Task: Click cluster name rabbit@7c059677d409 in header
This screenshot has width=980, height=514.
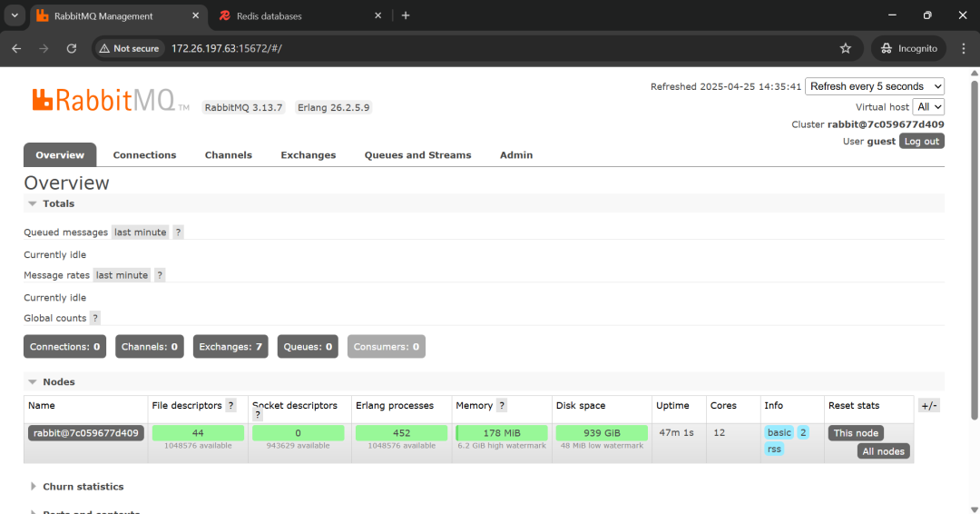Action: pyautogui.click(x=886, y=124)
